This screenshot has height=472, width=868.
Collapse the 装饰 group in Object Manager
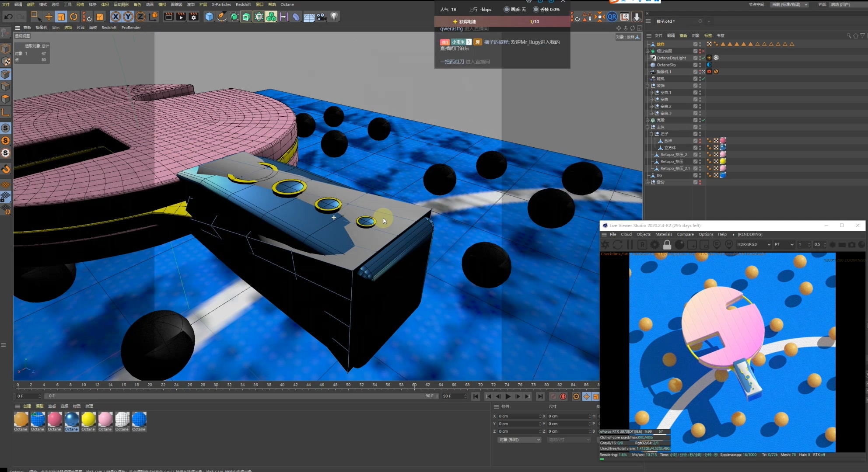click(647, 86)
